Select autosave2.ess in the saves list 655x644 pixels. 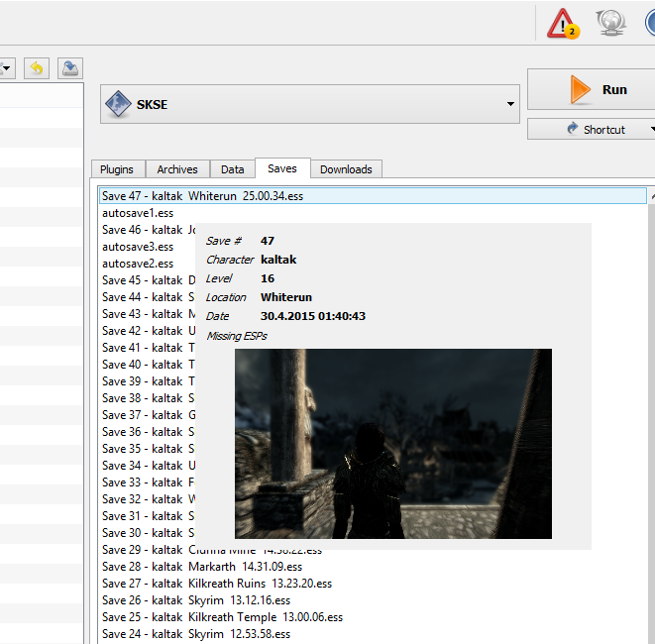(x=148, y=264)
